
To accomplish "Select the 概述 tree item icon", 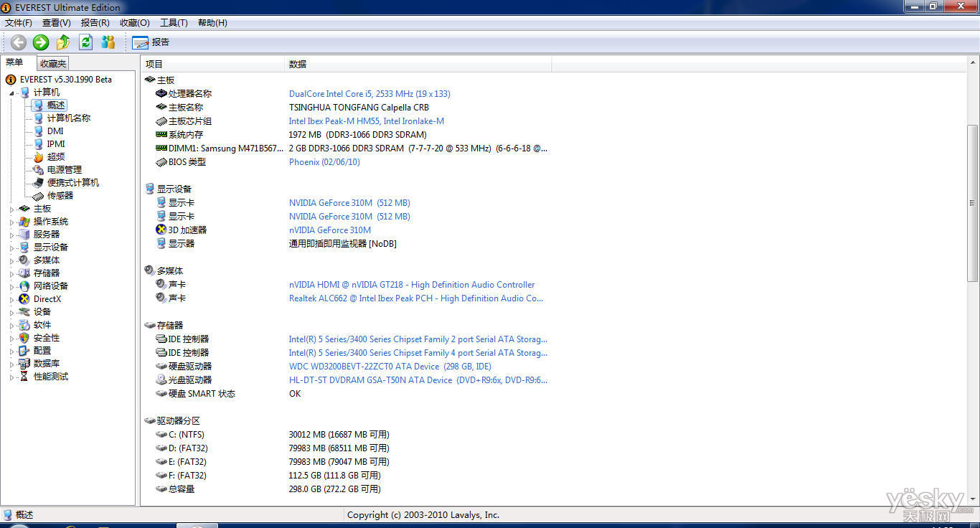I will (38, 105).
